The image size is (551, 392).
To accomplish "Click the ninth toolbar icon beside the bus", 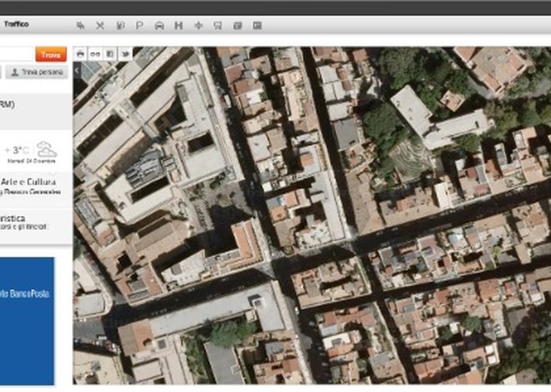I will point(238,26).
